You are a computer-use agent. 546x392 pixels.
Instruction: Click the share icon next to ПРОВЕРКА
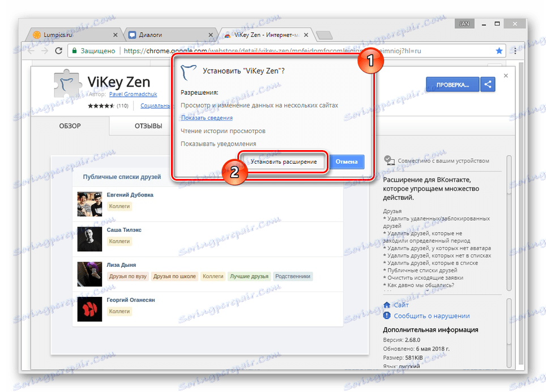(x=488, y=84)
